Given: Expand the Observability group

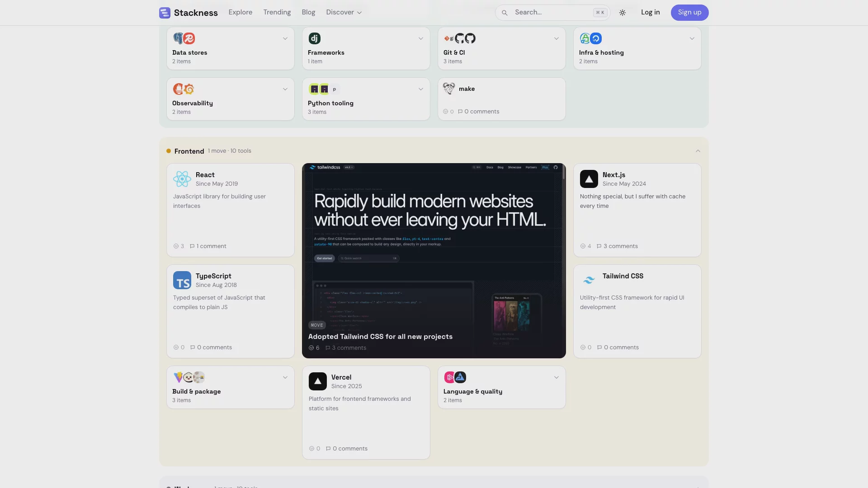Looking at the screenshot, I should click(285, 89).
